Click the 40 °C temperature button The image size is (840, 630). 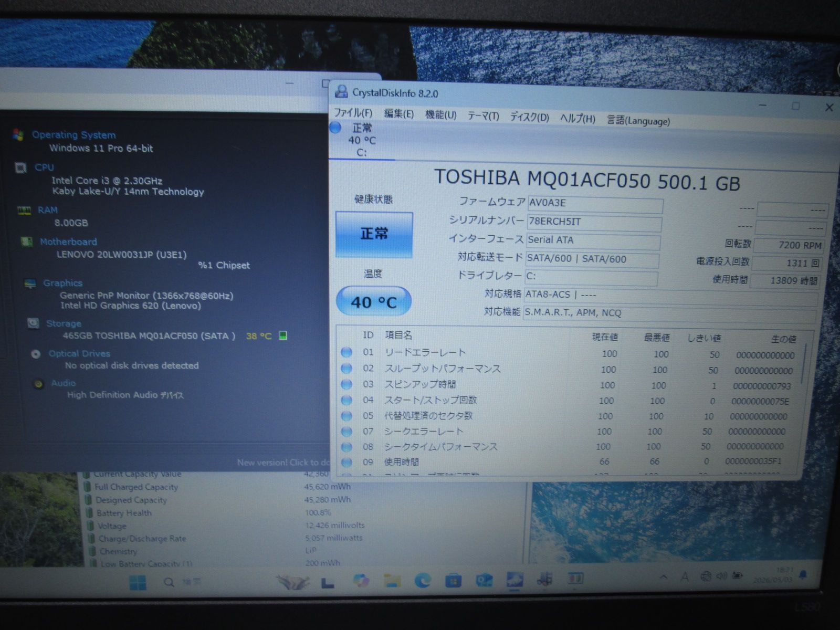tap(373, 301)
